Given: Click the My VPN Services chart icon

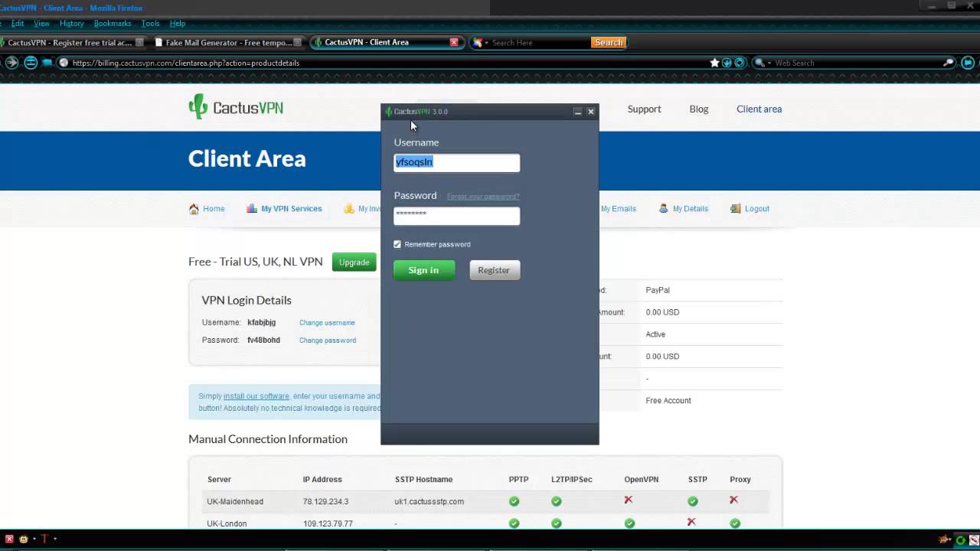Looking at the screenshot, I should (x=252, y=208).
